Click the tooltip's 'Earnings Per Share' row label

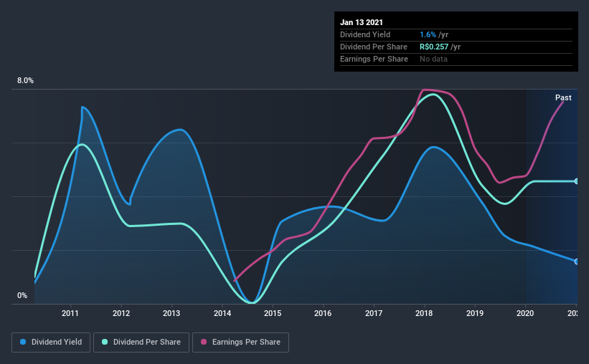[374, 59]
